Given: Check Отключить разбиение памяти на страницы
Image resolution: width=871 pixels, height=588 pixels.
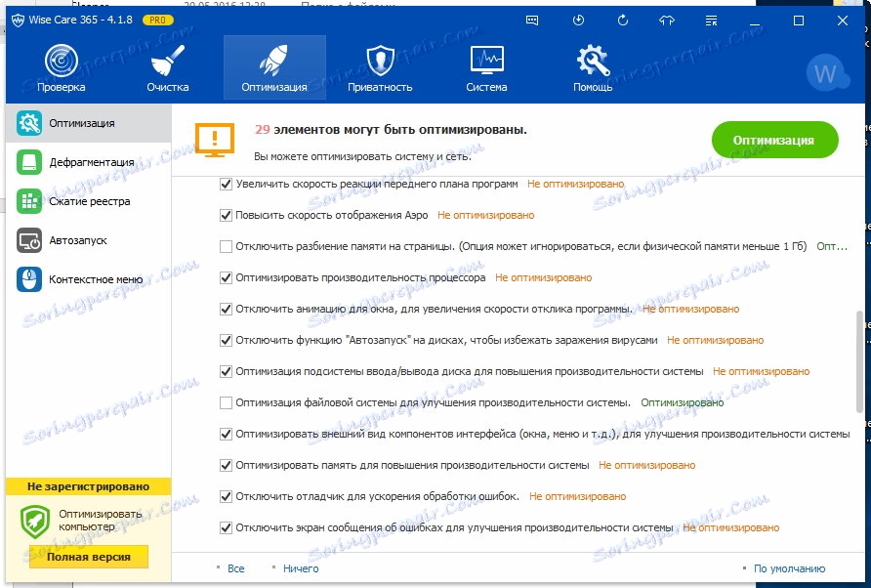Looking at the screenshot, I should (x=226, y=246).
